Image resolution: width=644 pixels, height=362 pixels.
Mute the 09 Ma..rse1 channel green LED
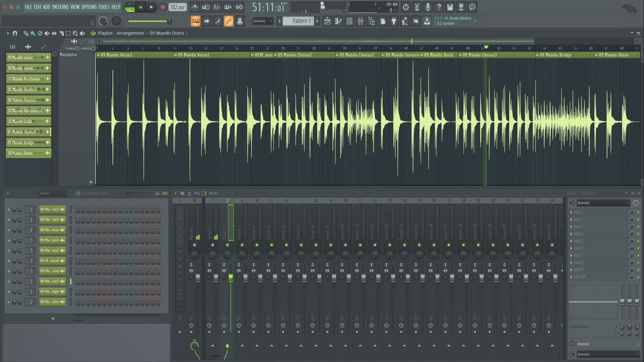[x=9, y=210]
